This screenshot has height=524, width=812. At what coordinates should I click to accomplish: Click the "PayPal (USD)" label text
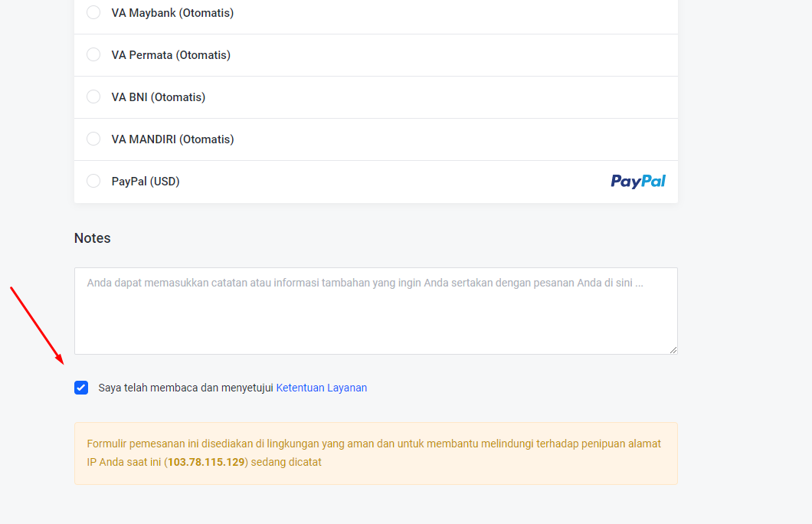click(146, 182)
